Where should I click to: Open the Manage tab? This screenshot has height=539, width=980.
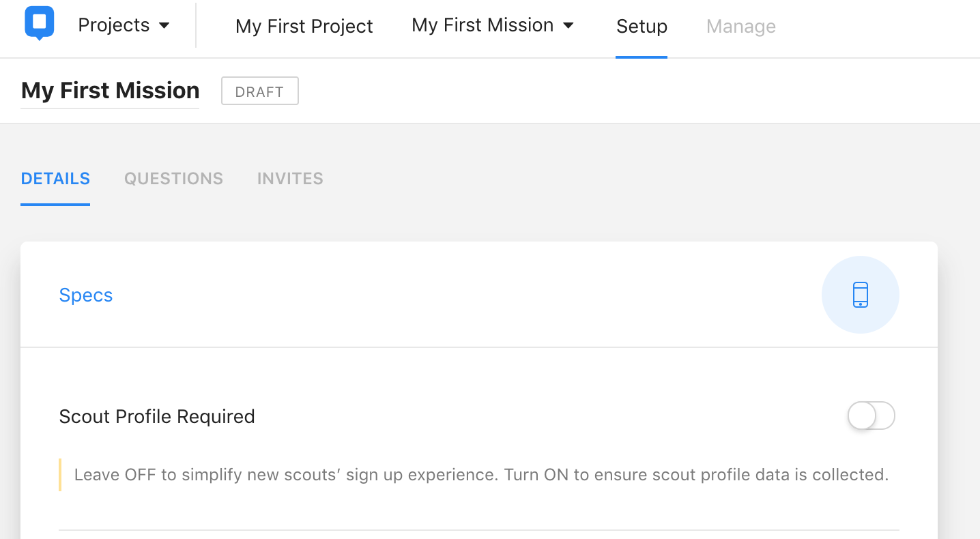(x=740, y=27)
